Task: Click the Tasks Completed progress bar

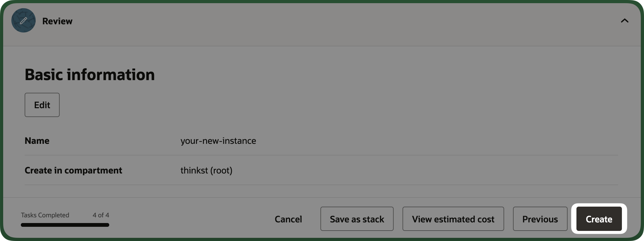Action: pos(65,225)
